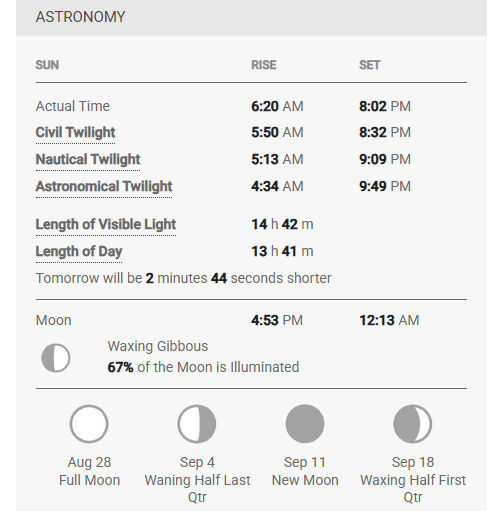Click the 6:20 AM actual sunrise time
This screenshot has width=501, height=511.
277,106
